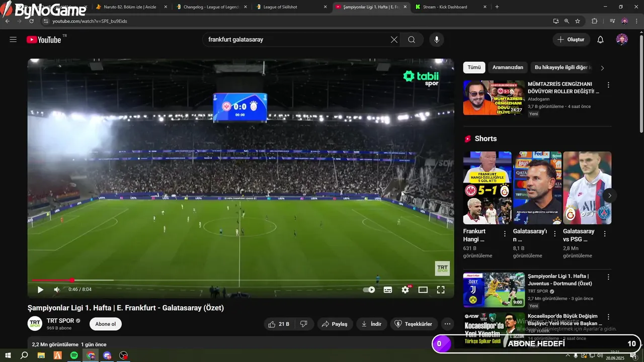
Task: Open options for Galatasaray vs PSG short
Action: click(605, 234)
